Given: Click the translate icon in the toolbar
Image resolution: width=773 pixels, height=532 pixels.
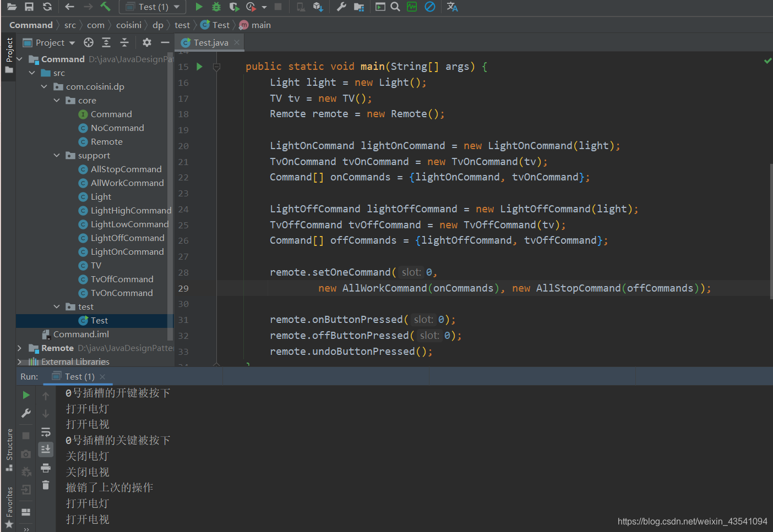Looking at the screenshot, I should [453, 7].
